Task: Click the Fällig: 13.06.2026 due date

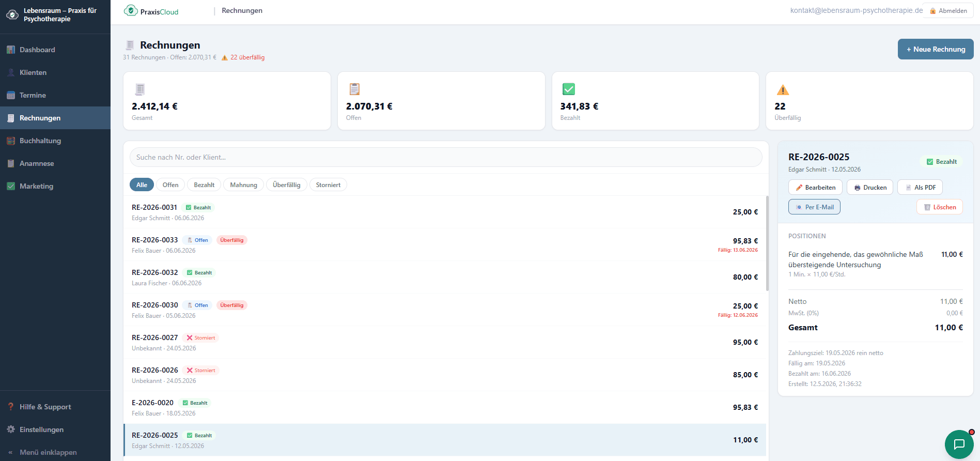Action: (x=738, y=250)
